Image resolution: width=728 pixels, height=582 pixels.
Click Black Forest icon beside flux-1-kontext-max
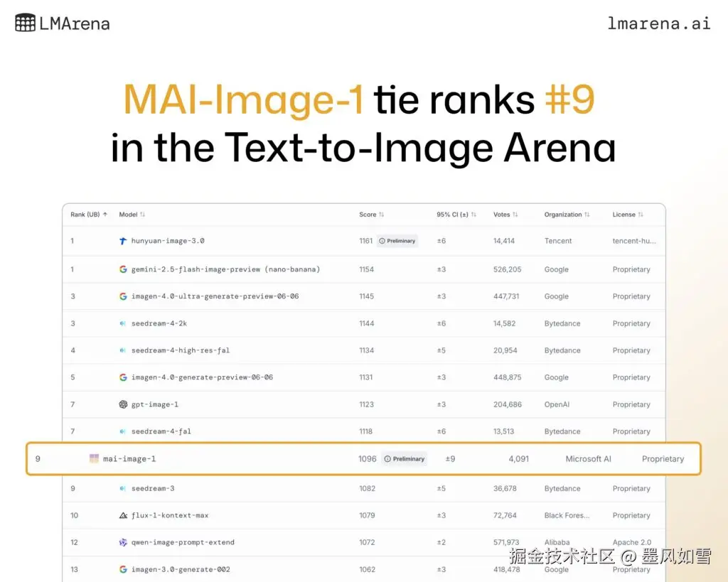pyautogui.click(x=123, y=515)
